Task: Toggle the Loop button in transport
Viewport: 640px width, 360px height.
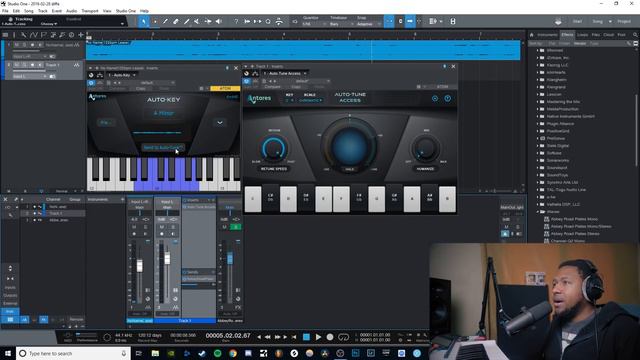Action: (344, 337)
